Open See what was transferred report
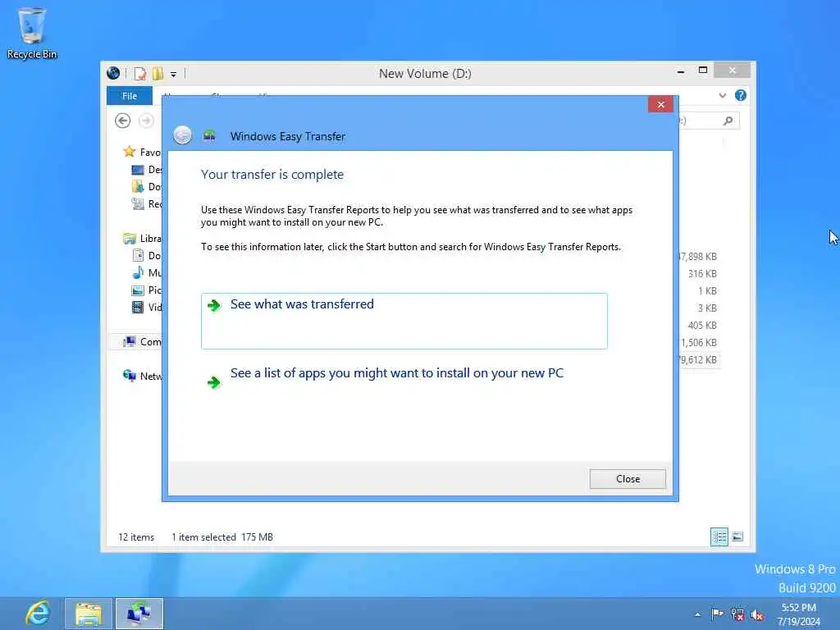The image size is (840, 630). (404, 321)
